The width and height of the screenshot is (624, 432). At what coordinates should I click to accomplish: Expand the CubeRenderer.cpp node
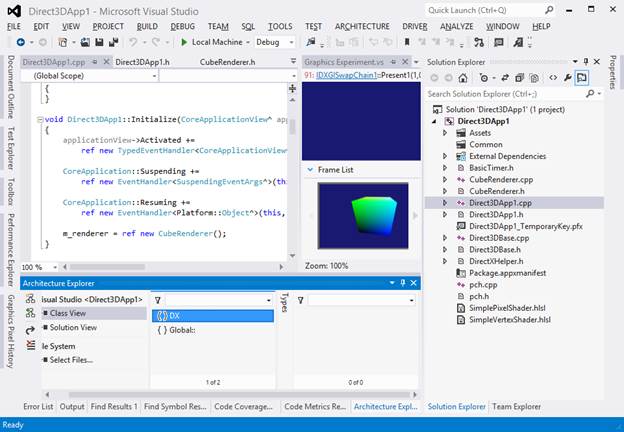[445, 179]
